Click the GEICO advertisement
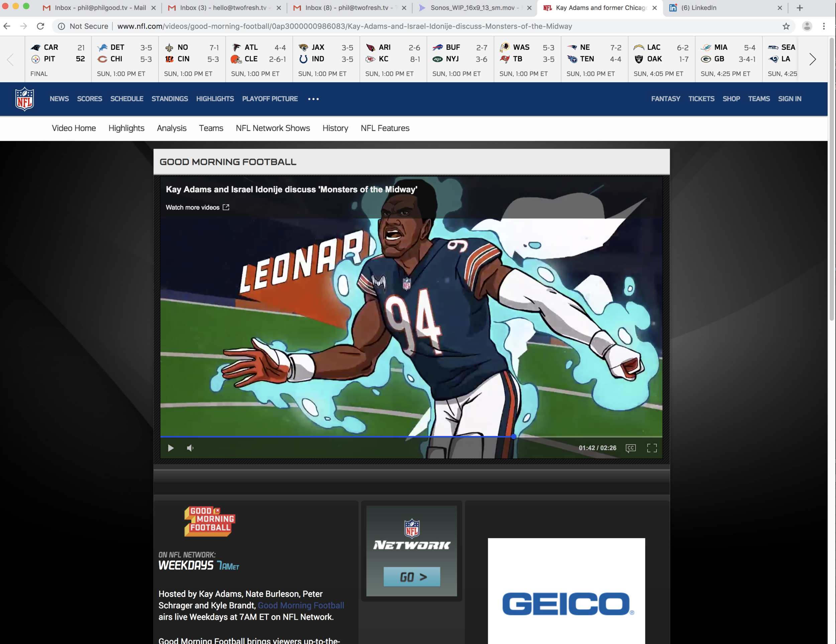 566,591
